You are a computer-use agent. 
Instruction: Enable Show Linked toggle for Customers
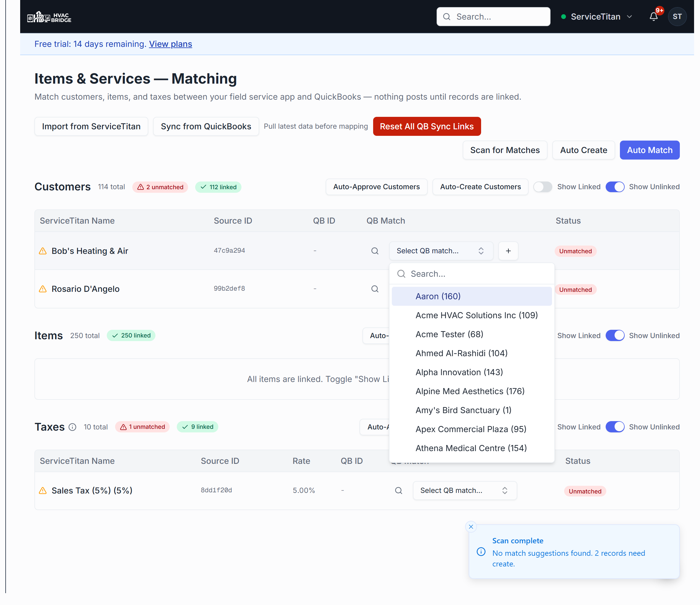click(542, 187)
